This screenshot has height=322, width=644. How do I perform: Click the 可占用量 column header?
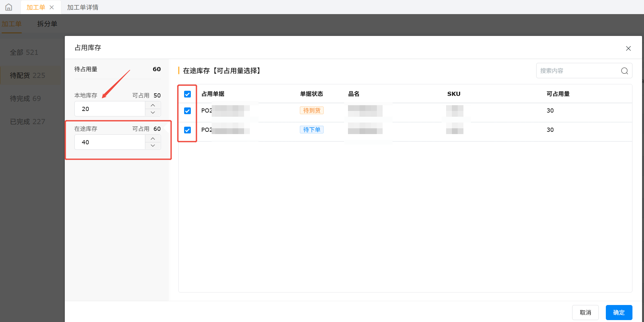point(558,94)
